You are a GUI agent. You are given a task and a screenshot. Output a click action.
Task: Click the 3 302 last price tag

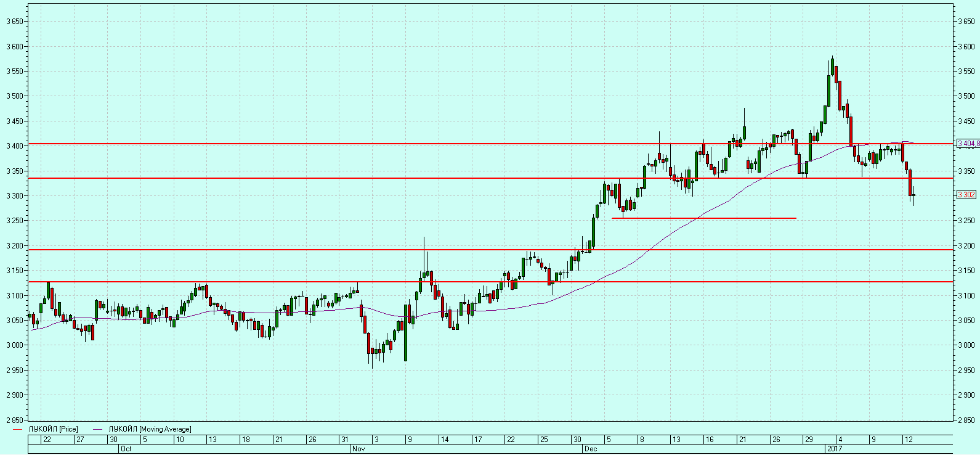(x=966, y=195)
